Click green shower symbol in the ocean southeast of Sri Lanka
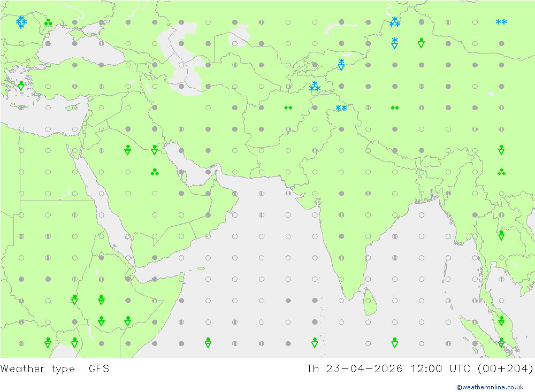The height and width of the screenshot is (392, 535). coord(395,343)
